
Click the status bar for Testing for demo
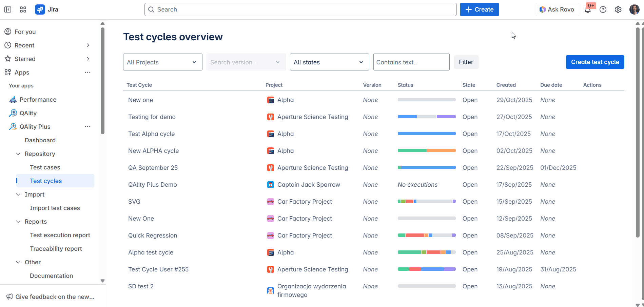(427, 117)
